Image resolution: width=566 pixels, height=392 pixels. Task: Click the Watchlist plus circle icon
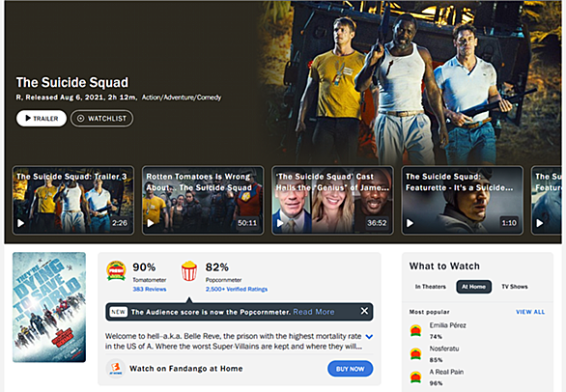81,119
